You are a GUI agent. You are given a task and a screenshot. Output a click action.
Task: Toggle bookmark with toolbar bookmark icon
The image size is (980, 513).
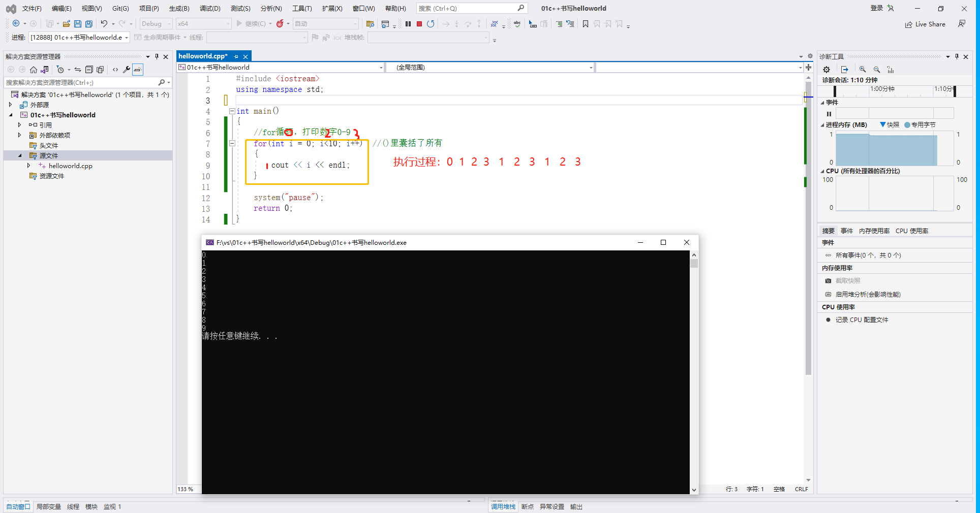(586, 24)
